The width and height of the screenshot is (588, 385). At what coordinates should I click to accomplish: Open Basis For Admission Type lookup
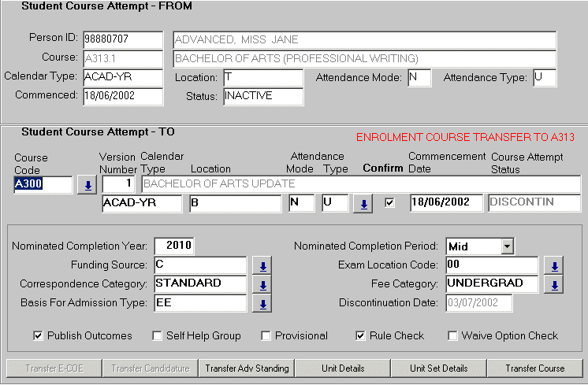[264, 303]
